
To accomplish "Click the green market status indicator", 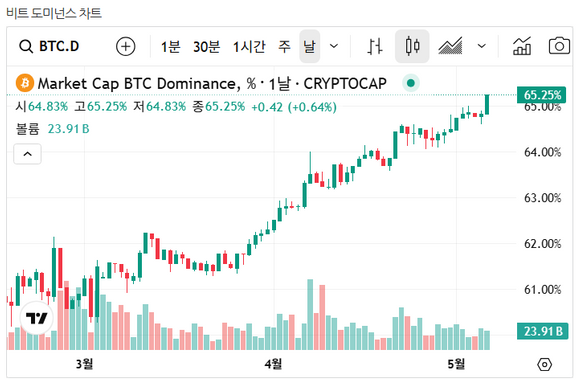I will [411, 83].
